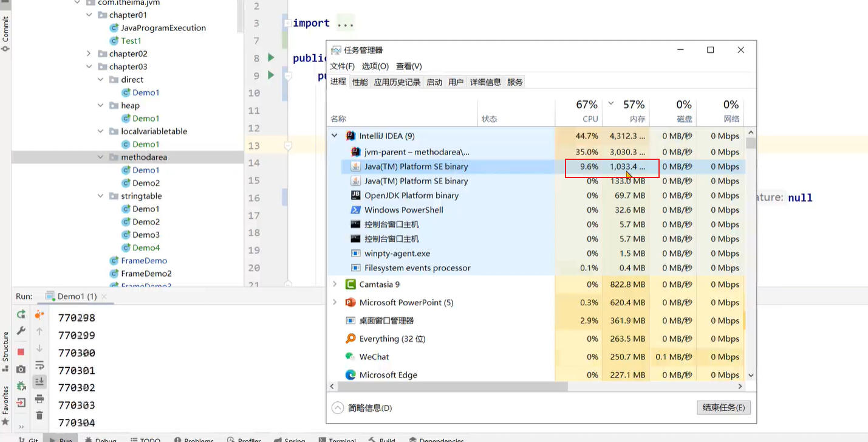Click the wrench icon to modify run configuration
The height and width of the screenshot is (442, 868).
point(21,331)
